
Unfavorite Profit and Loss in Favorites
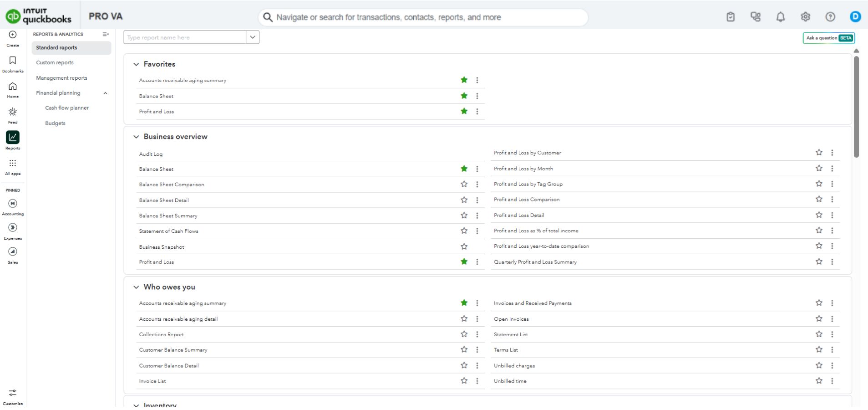464,111
